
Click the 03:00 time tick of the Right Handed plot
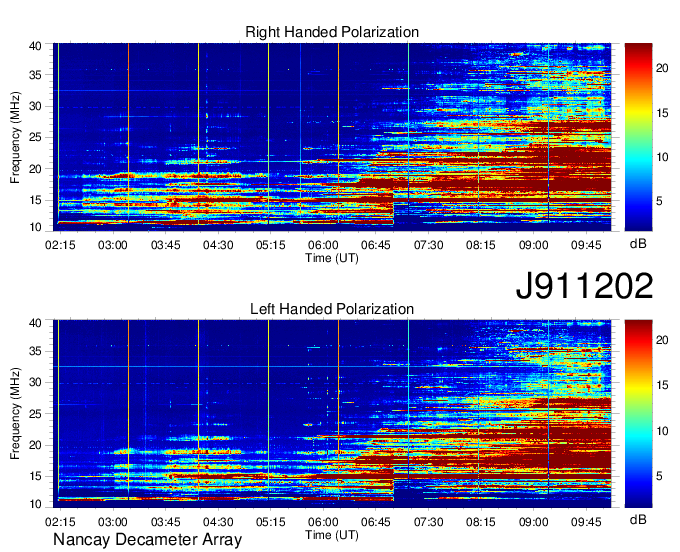113,245
